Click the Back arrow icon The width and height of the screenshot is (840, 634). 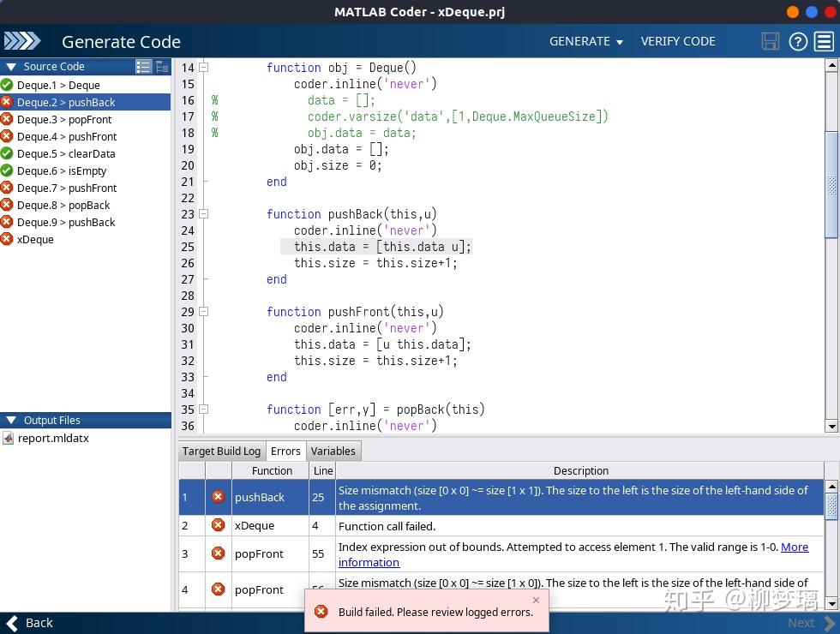tap(12, 623)
